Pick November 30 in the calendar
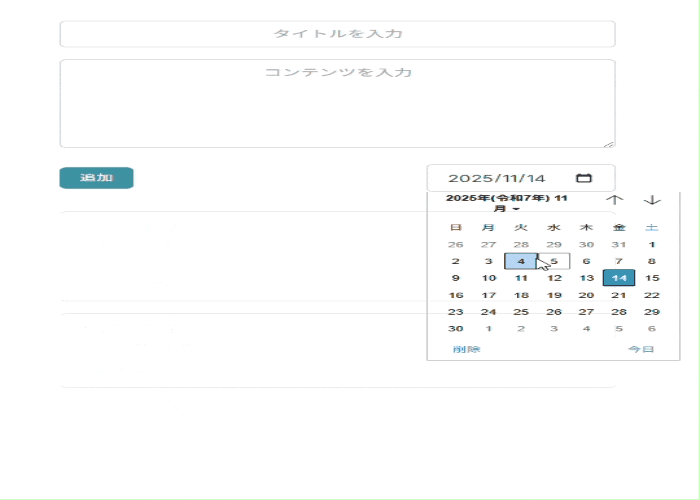 [455, 329]
